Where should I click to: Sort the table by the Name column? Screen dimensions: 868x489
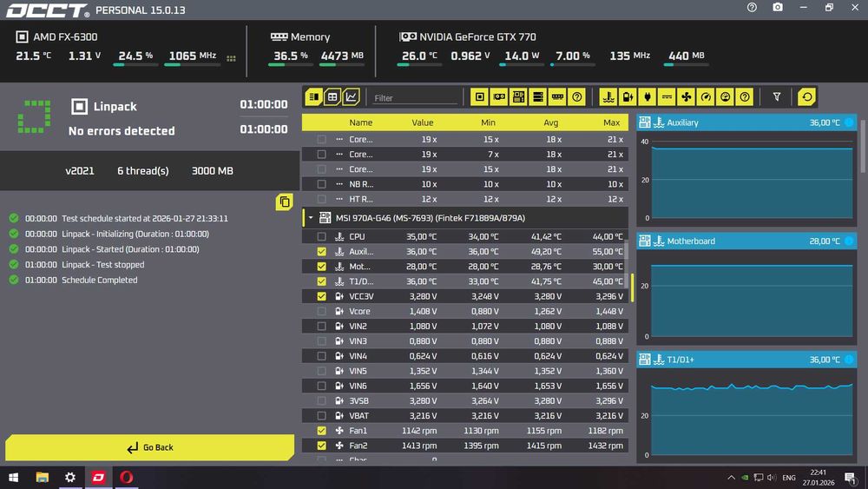click(360, 122)
